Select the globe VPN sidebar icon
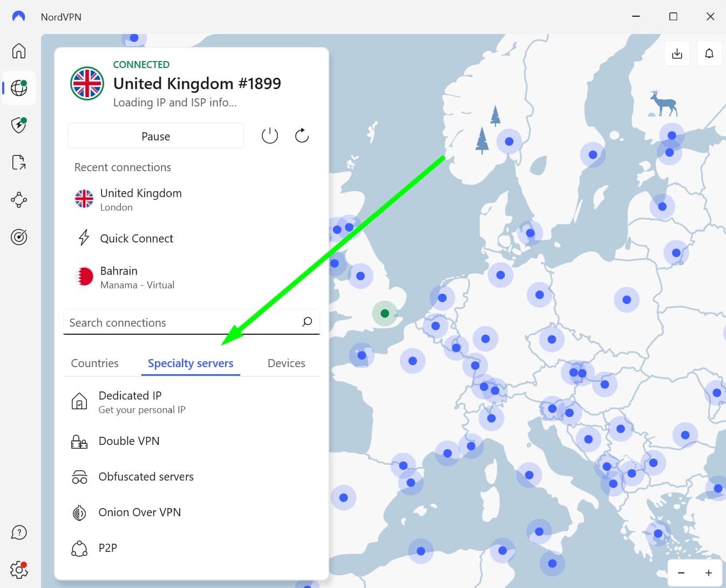 pos(19,87)
